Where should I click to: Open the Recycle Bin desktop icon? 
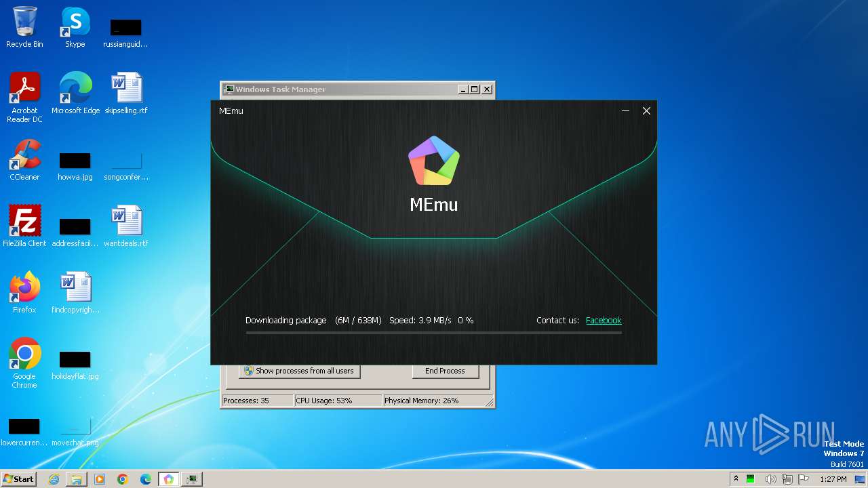tap(24, 27)
